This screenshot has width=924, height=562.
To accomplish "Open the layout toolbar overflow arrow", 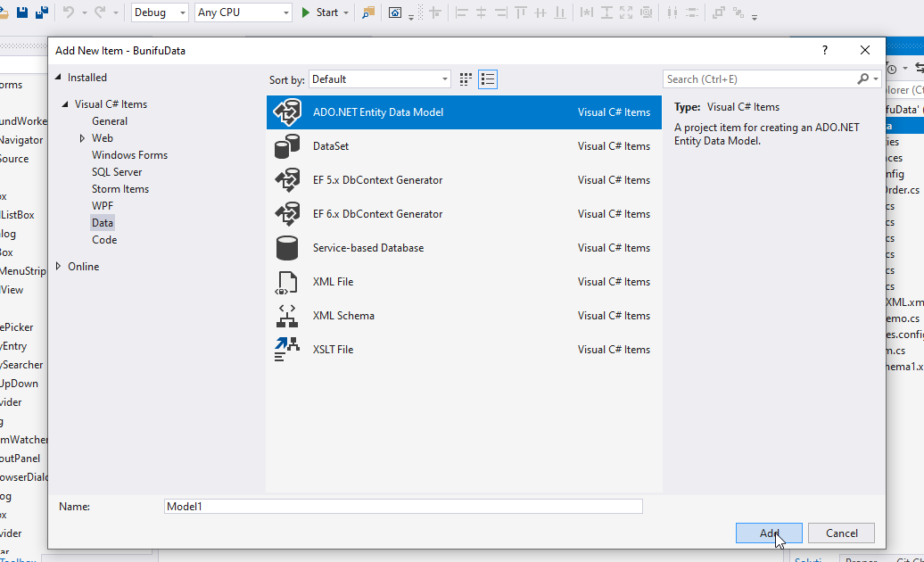I will pos(755,17).
